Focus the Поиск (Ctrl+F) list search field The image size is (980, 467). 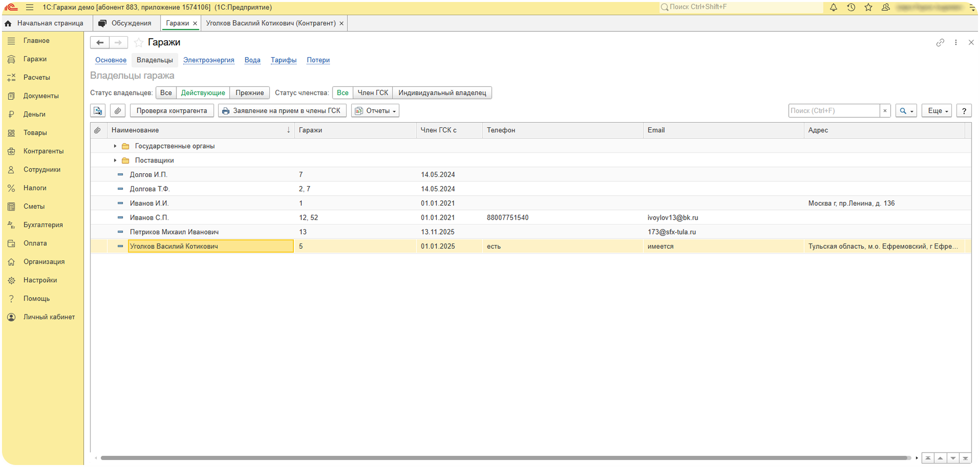(x=833, y=111)
